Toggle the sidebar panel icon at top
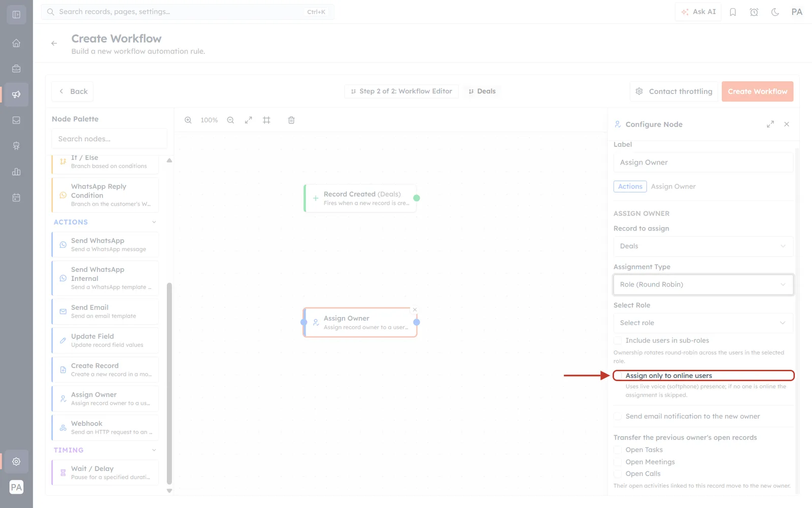Screen dimensions: 812x508 point(16,15)
